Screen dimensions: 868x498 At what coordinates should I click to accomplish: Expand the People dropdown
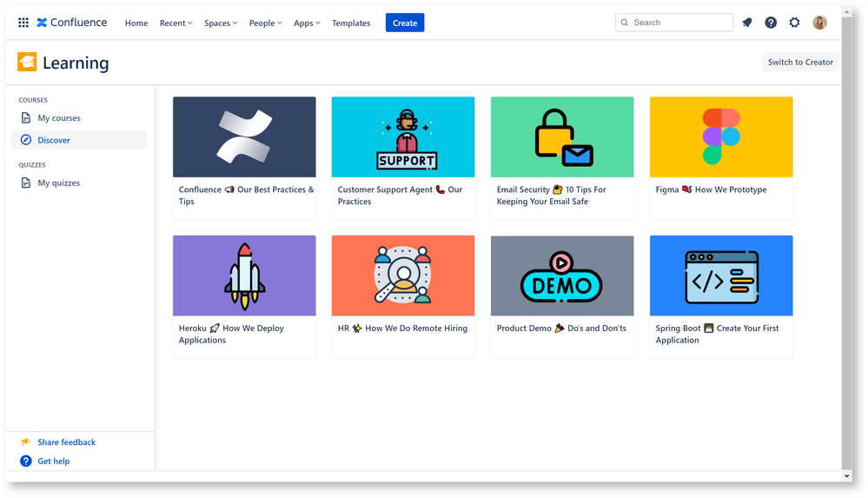click(x=266, y=23)
